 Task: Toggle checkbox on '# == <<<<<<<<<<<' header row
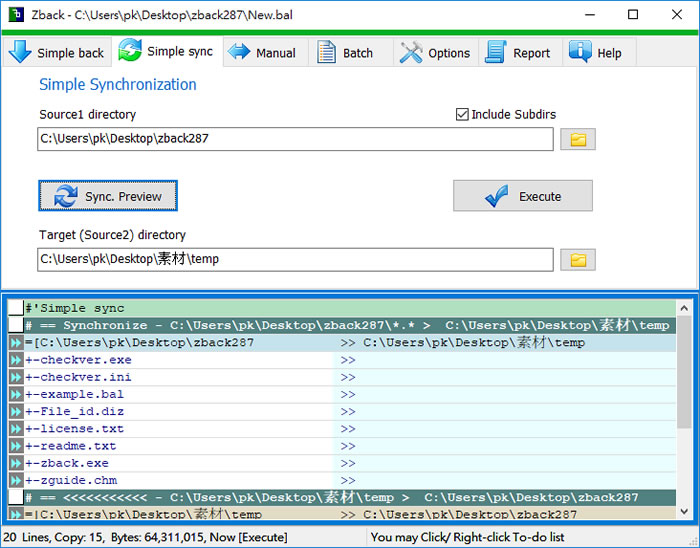(x=16, y=498)
